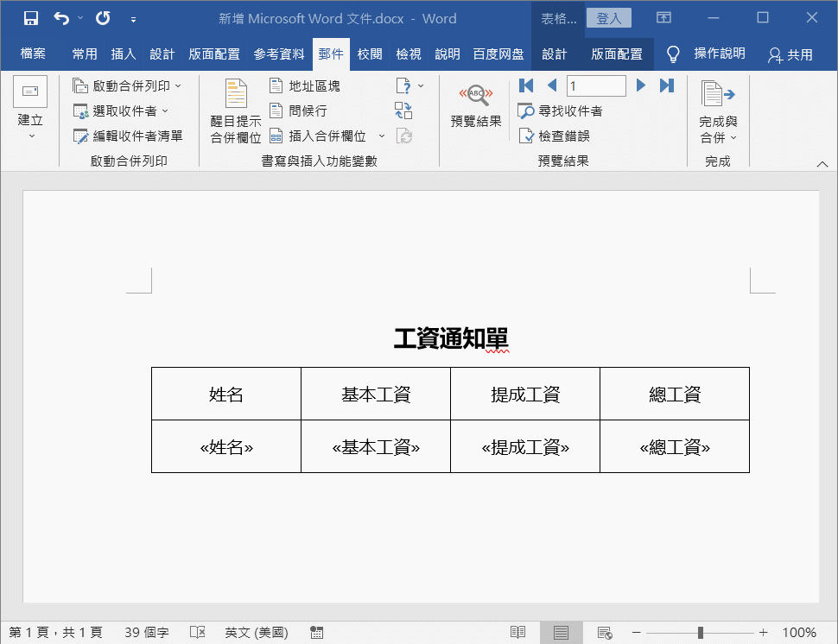Image resolution: width=838 pixels, height=644 pixels.
Task: Toggle 醒目提示合併欄位 highlighting
Action: [x=236, y=111]
